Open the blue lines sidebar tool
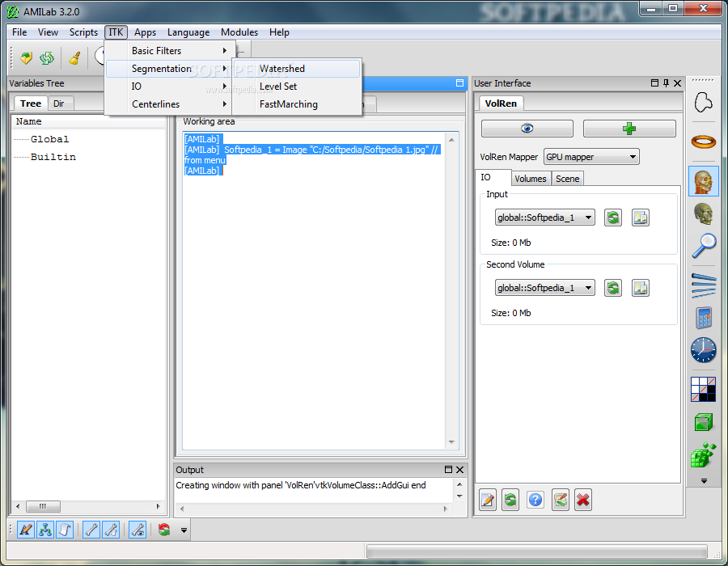Viewport: 728px width, 566px height. point(704,285)
